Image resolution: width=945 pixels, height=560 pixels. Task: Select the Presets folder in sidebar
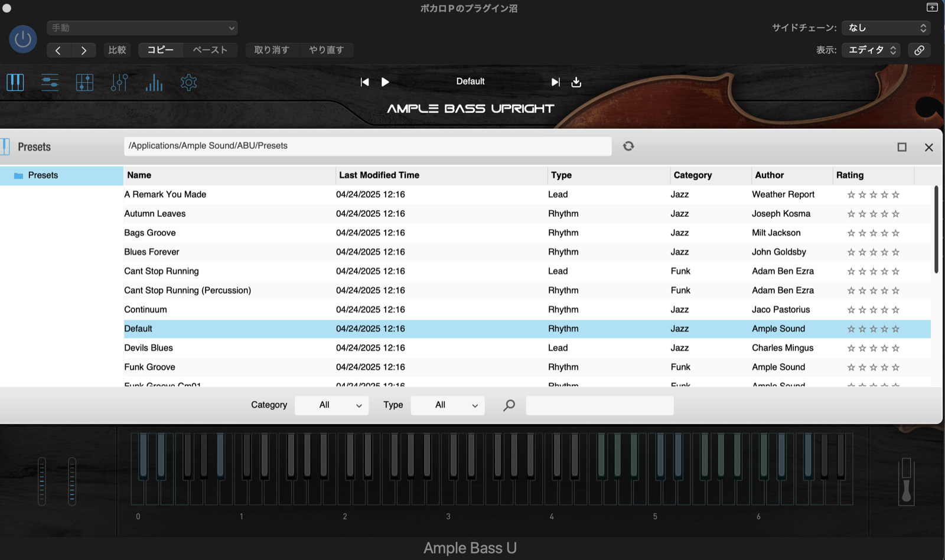pyautogui.click(x=61, y=175)
